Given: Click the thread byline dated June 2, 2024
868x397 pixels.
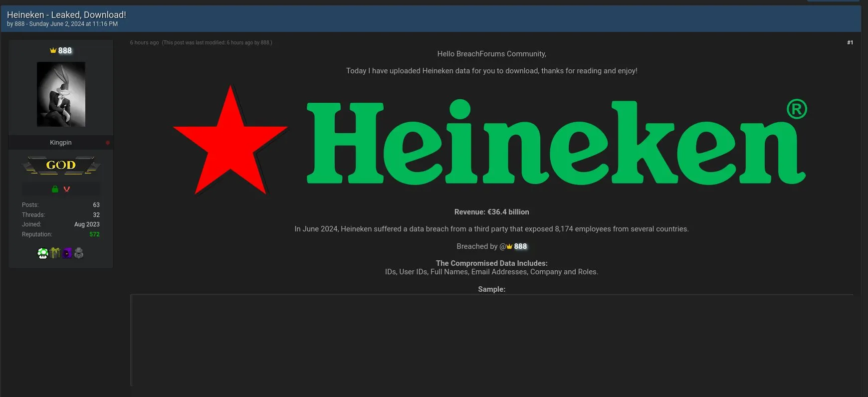Looking at the screenshot, I should tap(62, 24).
